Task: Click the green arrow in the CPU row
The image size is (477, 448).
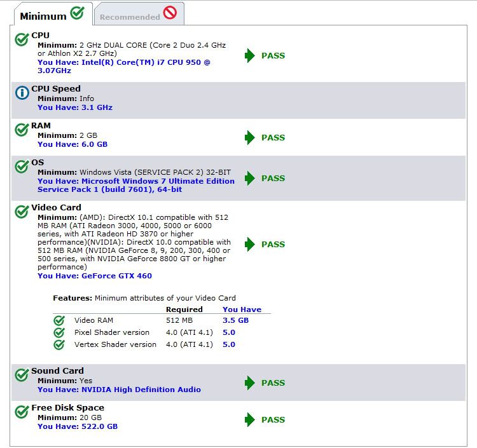Action: click(x=250, y=56)
